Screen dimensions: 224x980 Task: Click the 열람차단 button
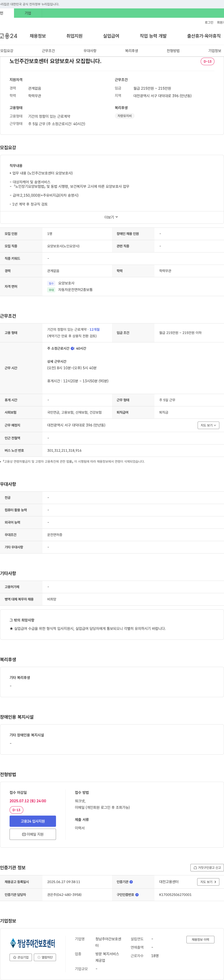[x=45, y=958]
